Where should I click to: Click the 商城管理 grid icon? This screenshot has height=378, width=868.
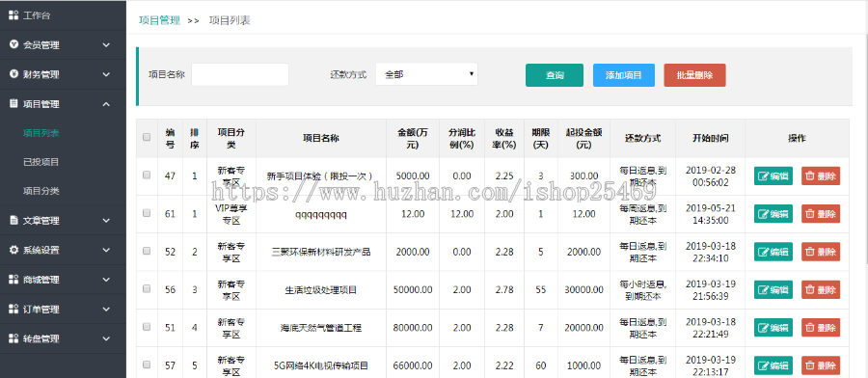click(14, 280)
